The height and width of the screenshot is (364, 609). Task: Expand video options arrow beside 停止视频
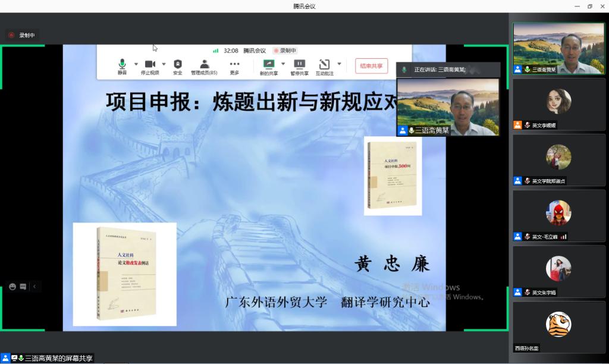tap(164, 64)
